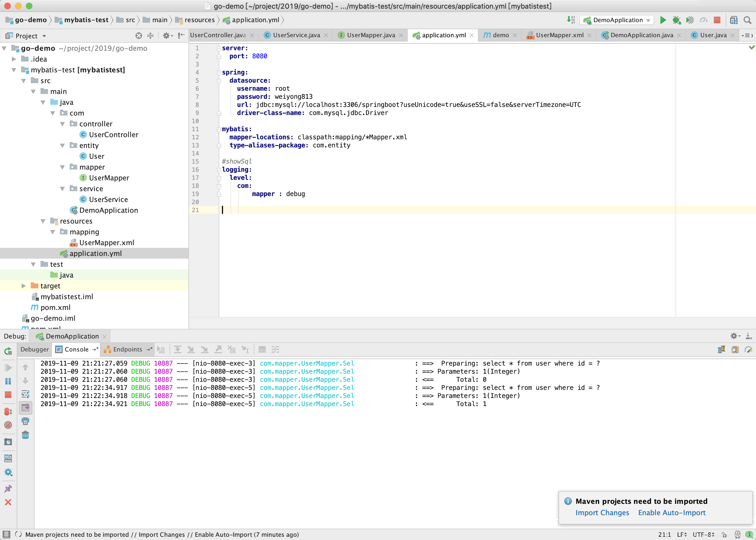Pause the program in the Debug panel
756x540 pixels.
8,381
